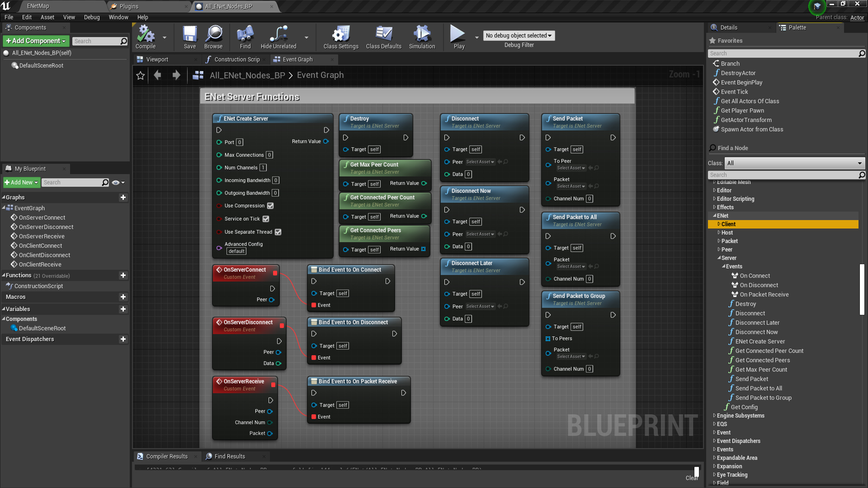The width and height of the screenshot is (868, 488).
Task: Switch to the Details tab
Action: pyautogui.click(x=729, y=28)
